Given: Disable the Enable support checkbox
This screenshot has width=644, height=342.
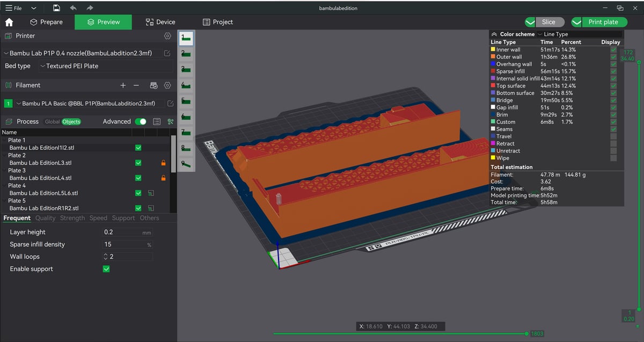Looking at the screenshot, I should 106,269.
